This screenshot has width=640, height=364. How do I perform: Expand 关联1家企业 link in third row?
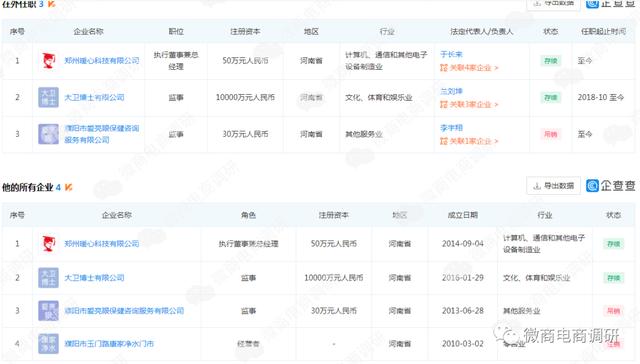pos(469,141)
